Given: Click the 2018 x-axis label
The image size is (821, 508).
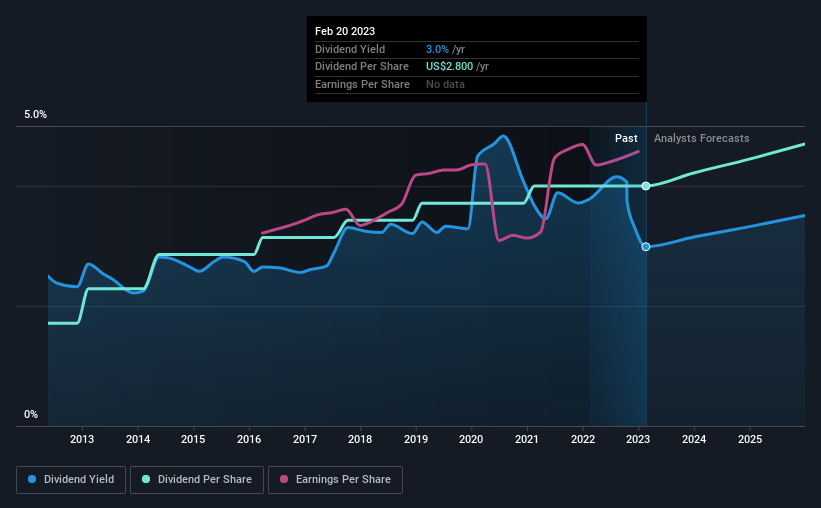Looking at the screenshot, I should tap(360, 439).
